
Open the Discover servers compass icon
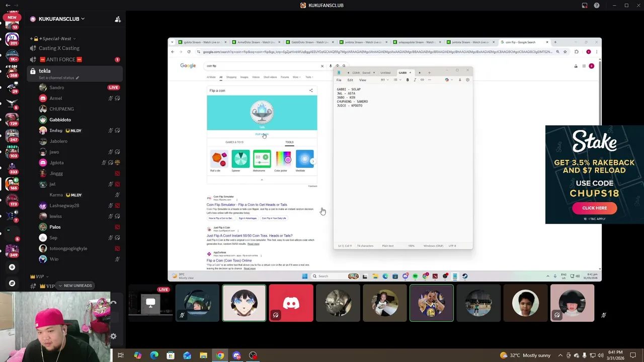coord(12,283)
